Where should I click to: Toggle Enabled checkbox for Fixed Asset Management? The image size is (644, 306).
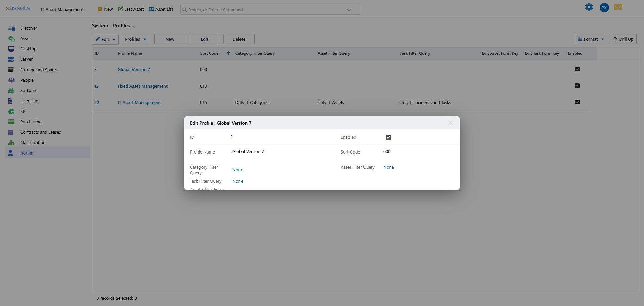[577, 86]
